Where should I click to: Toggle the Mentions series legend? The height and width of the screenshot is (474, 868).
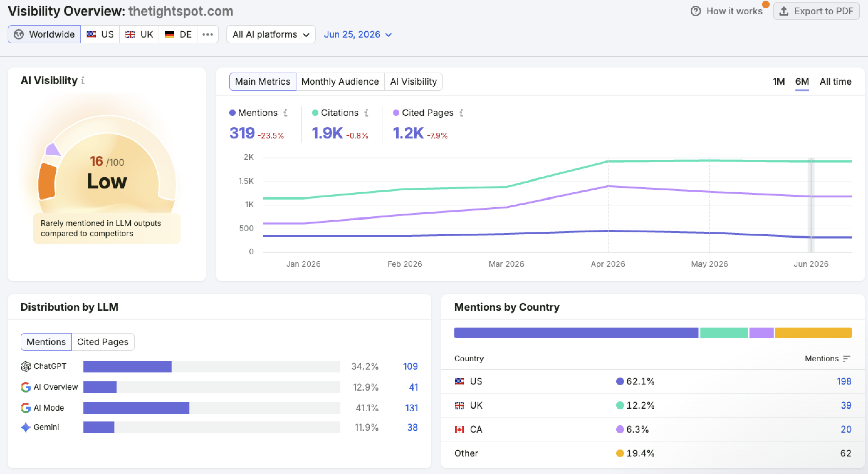pos(253,113)
